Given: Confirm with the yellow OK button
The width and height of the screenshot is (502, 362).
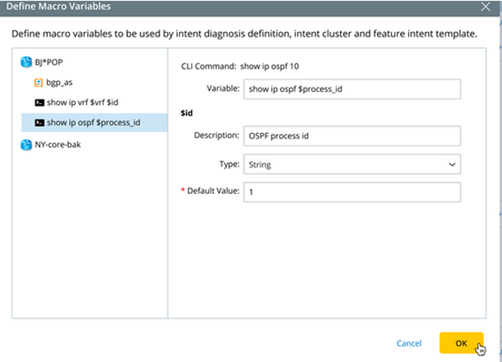Looking at the screenshot, I should click(461, 343).
